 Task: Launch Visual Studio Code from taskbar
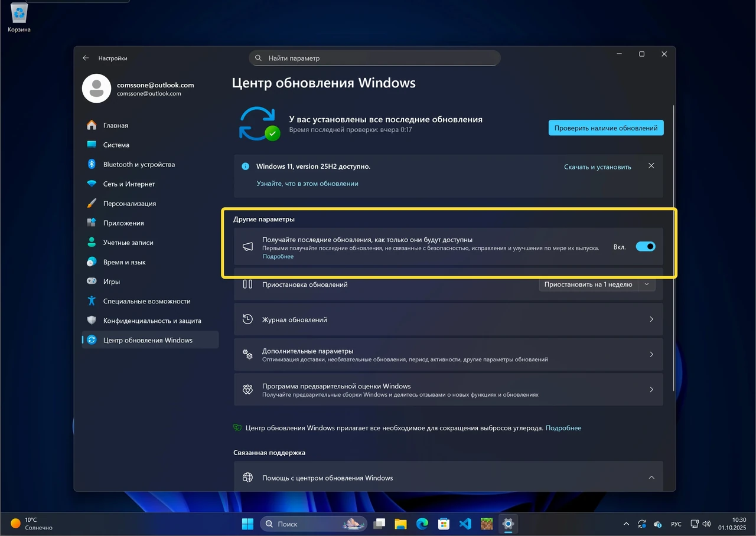pyautogui.click(x=465, y=524)
